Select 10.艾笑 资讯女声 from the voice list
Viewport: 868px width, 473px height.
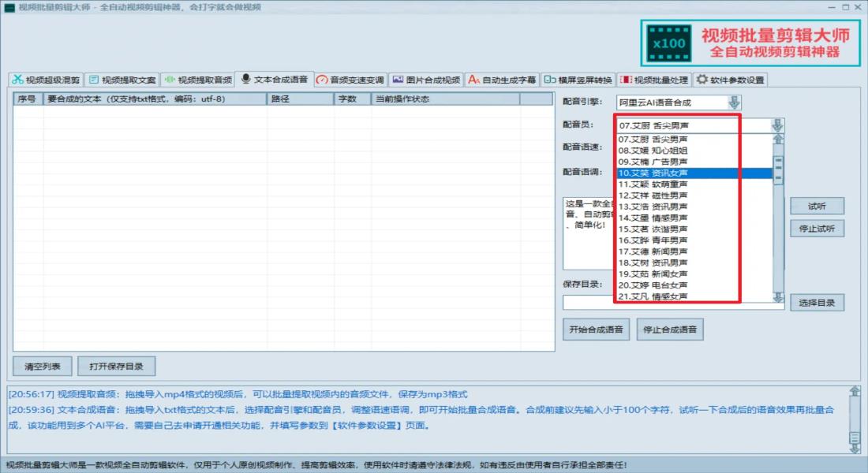click(653, 173)
